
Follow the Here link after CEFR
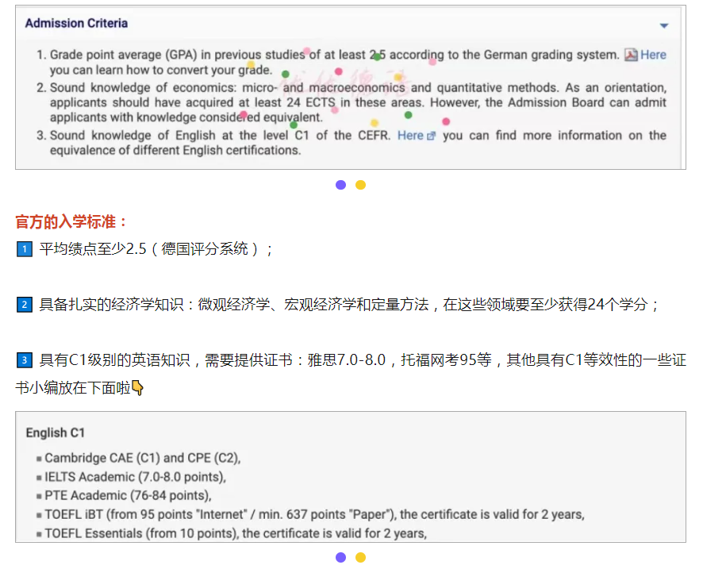pos(410,136)
